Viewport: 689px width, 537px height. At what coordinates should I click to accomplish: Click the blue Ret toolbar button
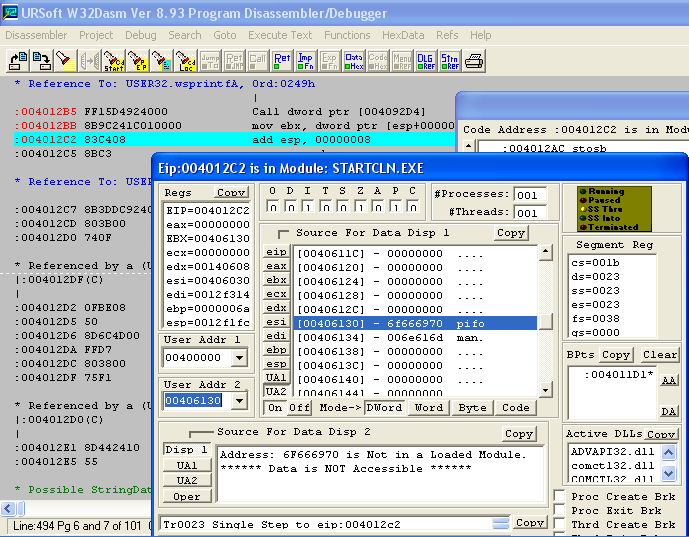coord(282,61)
